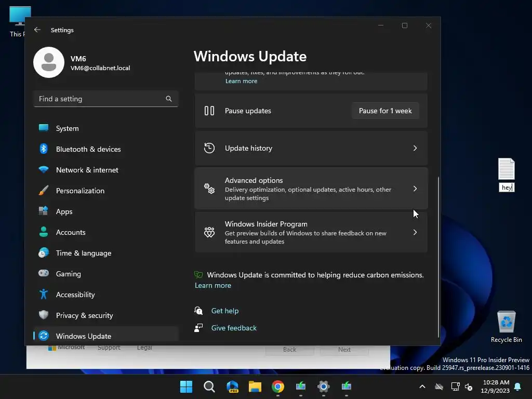Image resolution: width=532 pixels, height=399 pixels.
Task: Click the Windows Update sync icon in sidebar
Action: [x=44, y=336]
